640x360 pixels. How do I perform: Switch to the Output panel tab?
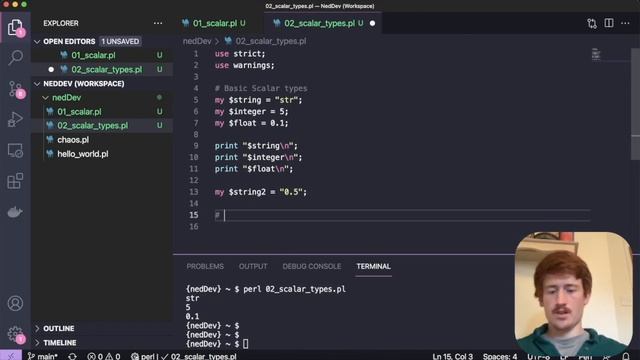click(253, 266)
